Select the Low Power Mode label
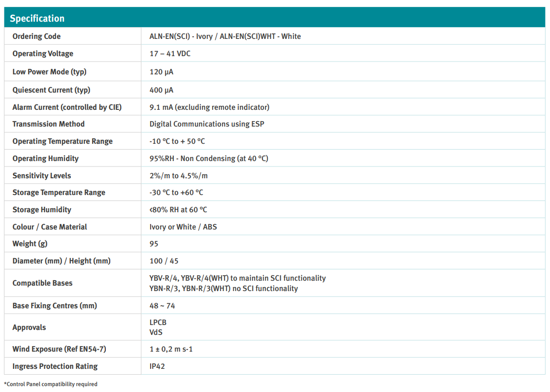The width and height of the screenshot is (550, 392). point(49,72)
